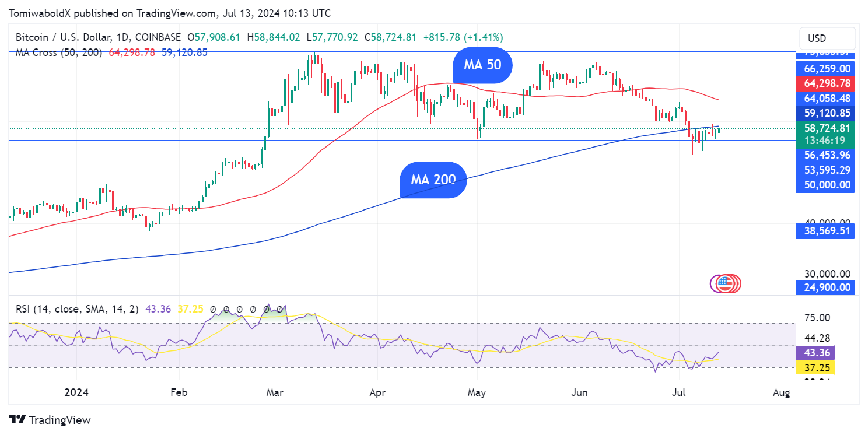The image size is (868, 435).
Task: Click the MA 200 callout label
Action: 433,180
